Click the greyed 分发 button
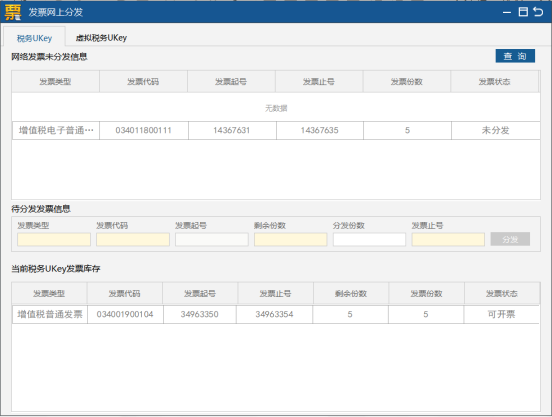 [x=510, y=239]
